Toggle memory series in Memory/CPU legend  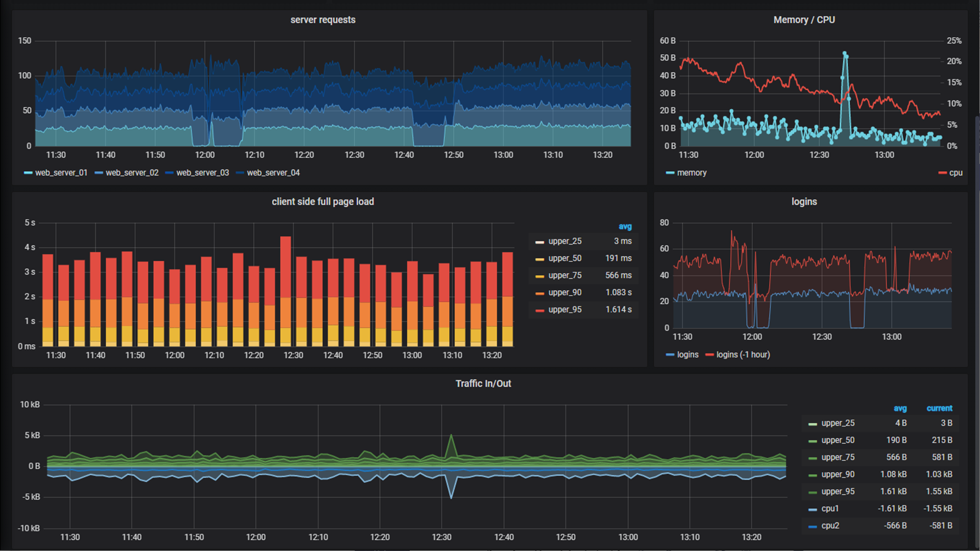click(691, 173)
